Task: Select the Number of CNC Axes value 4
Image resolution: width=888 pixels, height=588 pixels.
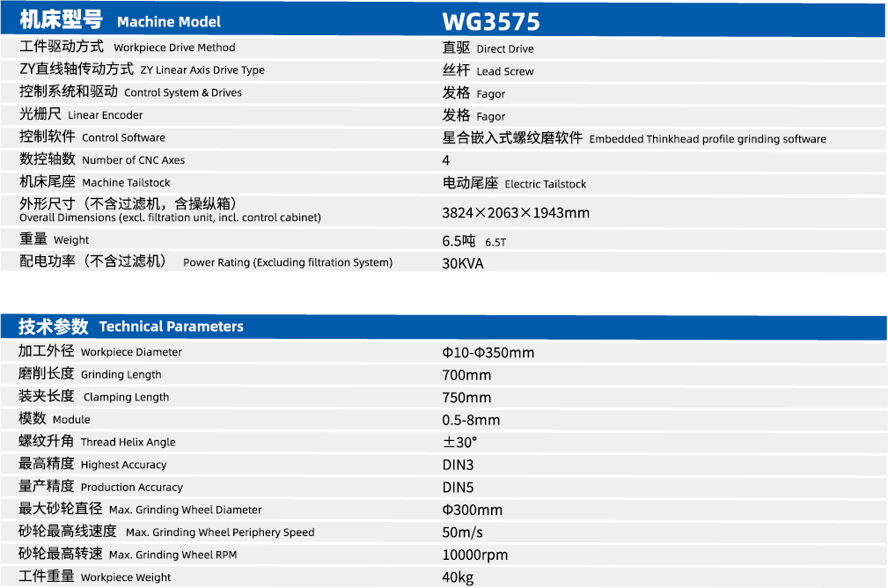Action: pos(444,160)
